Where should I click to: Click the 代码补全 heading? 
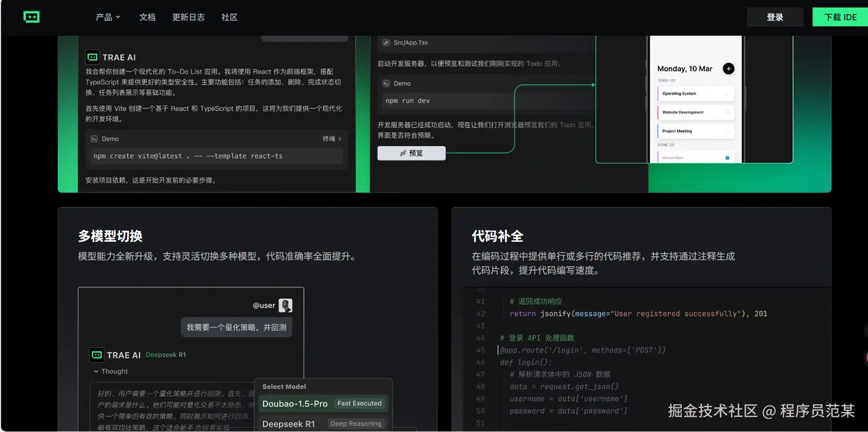497,236
